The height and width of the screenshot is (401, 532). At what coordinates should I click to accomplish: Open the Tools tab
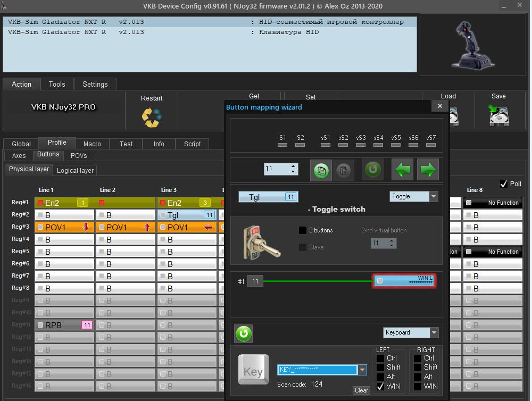[57, 84]
